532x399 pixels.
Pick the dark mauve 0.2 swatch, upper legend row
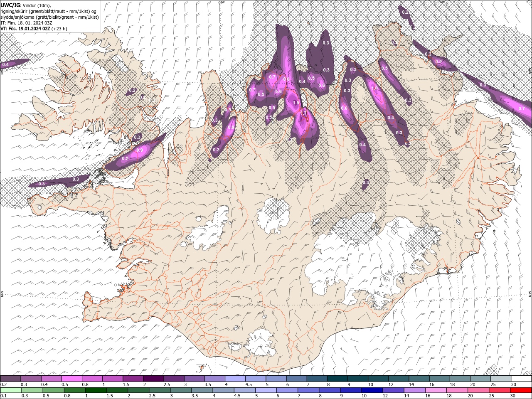coord(10,379)
